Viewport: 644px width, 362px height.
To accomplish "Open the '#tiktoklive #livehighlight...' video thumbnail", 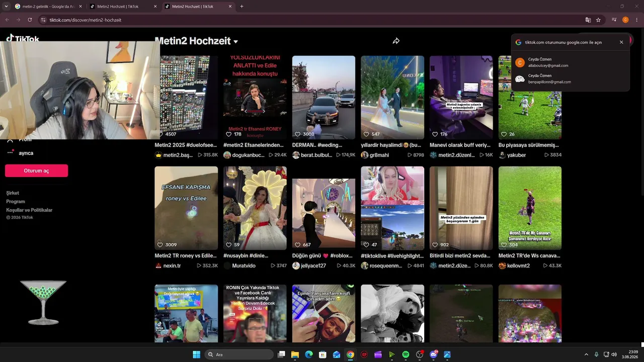I will pos(392,208).
